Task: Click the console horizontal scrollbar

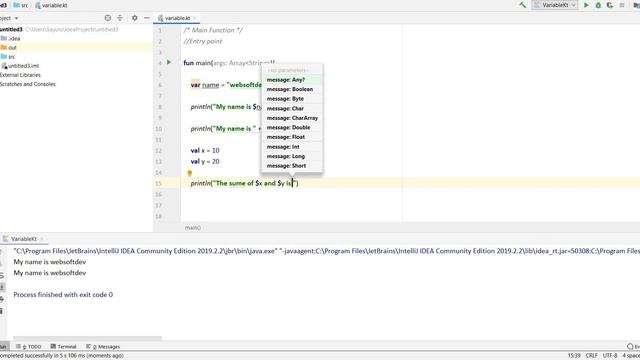Action: 88,338
